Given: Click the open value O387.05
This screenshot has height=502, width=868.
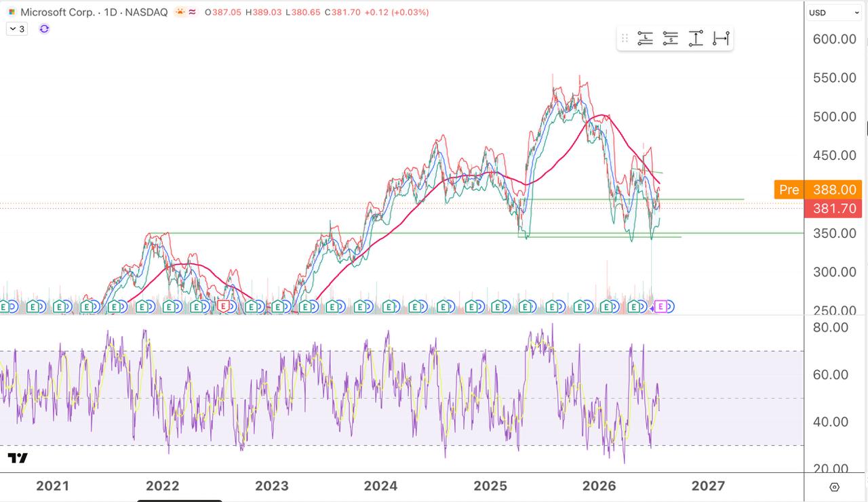Looking at the screenshot, I should 223,12.
